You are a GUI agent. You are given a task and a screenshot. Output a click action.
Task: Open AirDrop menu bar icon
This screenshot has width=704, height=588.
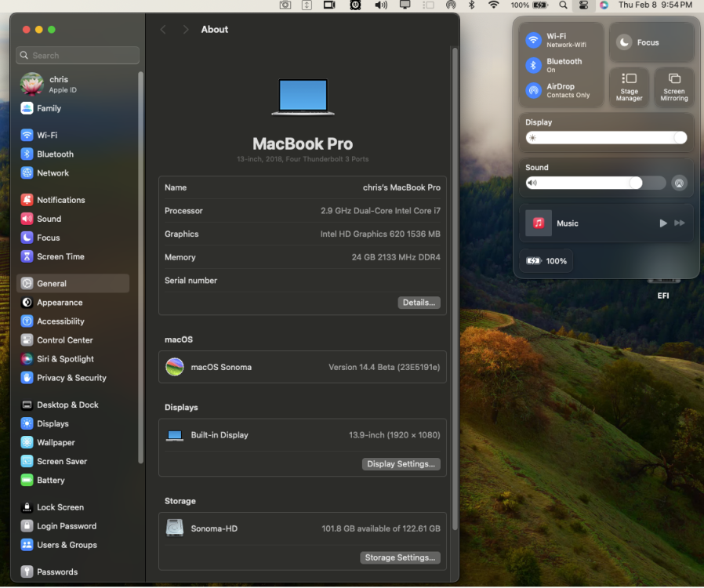coord(451,5)
